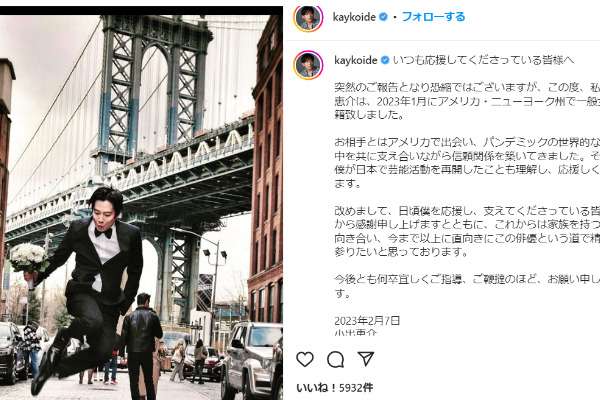Open the kaykoide profile picture in the header
600x400 pixels.
point(308,17)
